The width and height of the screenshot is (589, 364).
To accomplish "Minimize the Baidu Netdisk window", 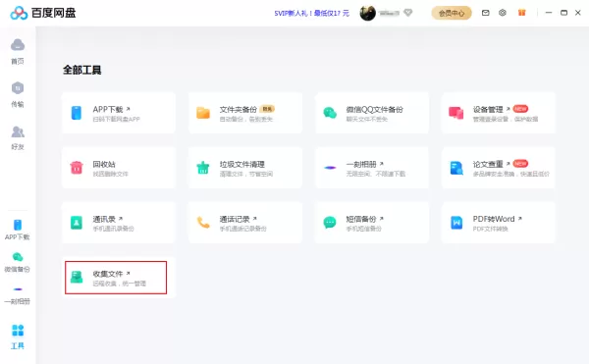I will (549, 13).
